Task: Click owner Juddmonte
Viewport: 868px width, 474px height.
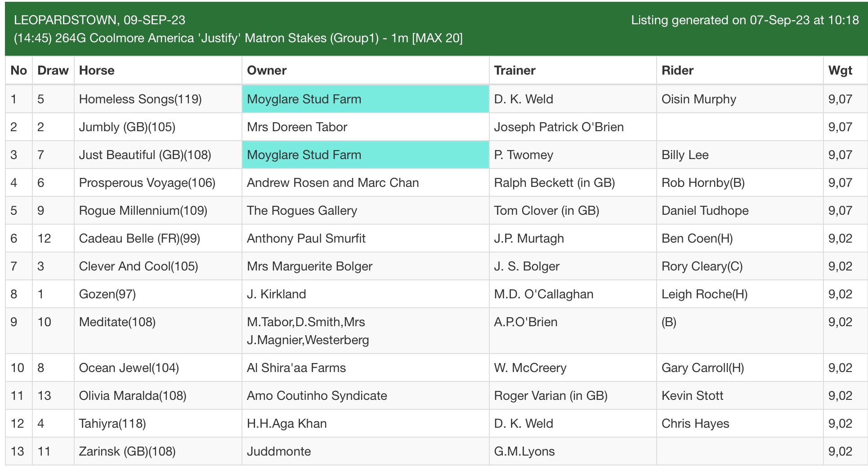Action: (x=279, y=452)
